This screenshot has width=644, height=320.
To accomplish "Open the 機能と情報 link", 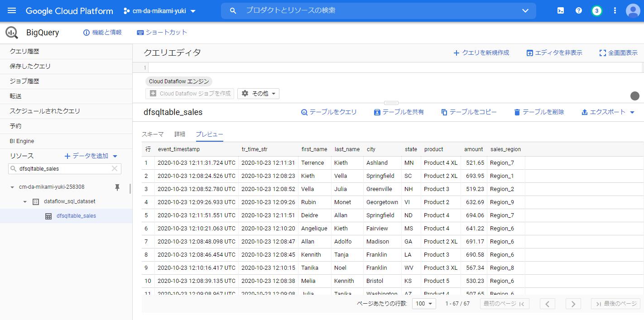I will (102, 32).
